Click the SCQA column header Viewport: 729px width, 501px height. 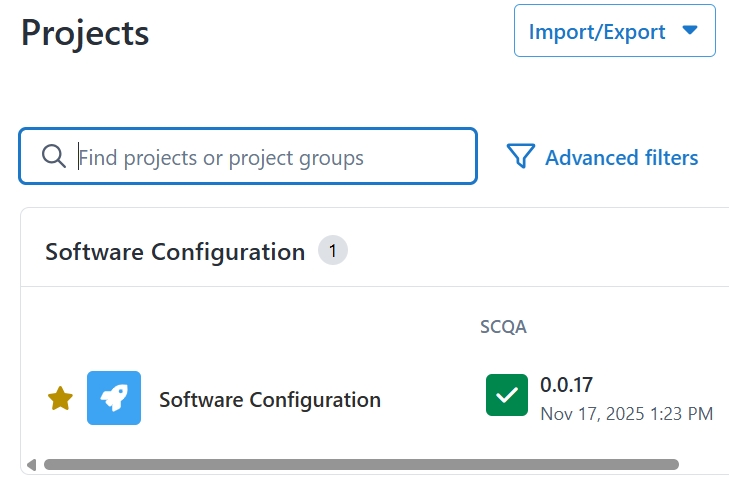(503, 327)
